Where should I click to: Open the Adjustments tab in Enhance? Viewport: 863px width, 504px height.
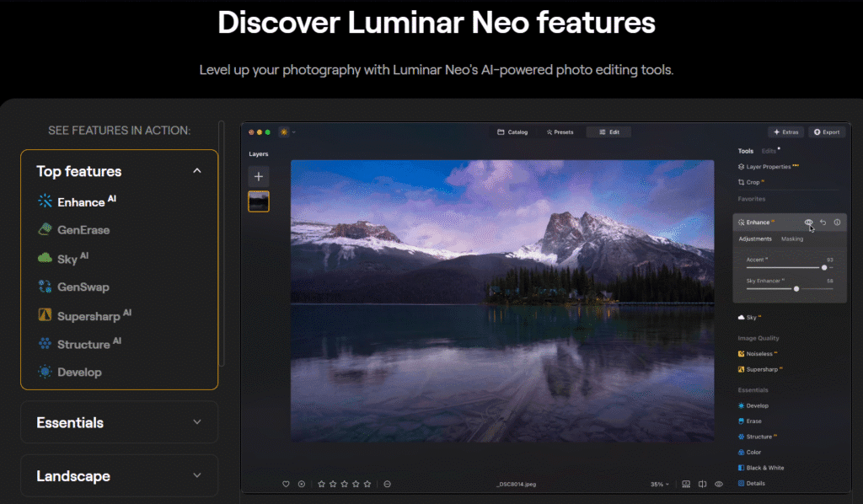(x=754, y=239)
